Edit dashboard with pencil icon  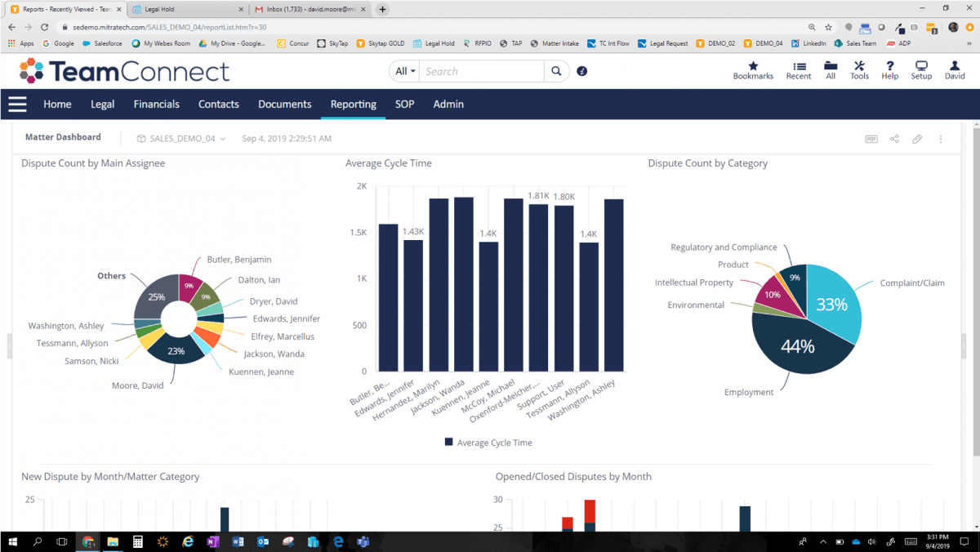click(917, 139)
